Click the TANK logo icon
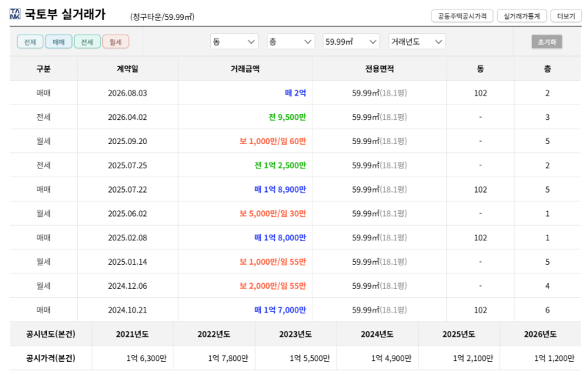Viewport: 588px width, 375px height. [15, 14]
